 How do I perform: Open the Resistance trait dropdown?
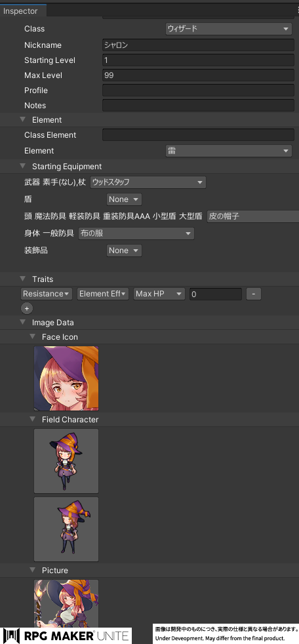tap(47, 294)
